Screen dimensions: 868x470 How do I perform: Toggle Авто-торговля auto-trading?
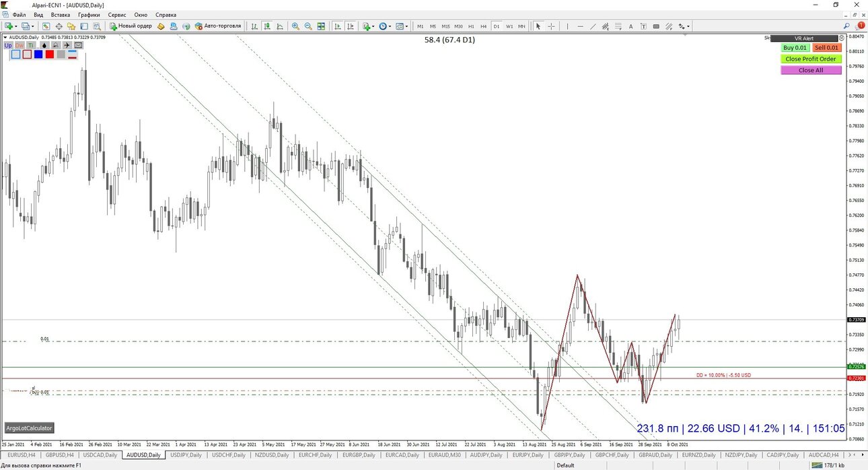click(218, 26)
